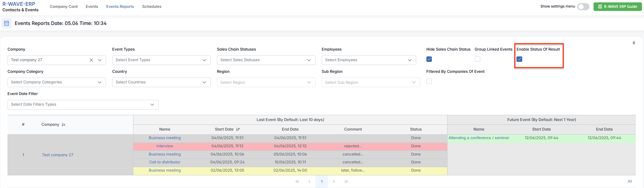Viewport: 644px width, 188px height.
Task: Expand the Select Employees dropdown
Action: click(x=368, y=60)
